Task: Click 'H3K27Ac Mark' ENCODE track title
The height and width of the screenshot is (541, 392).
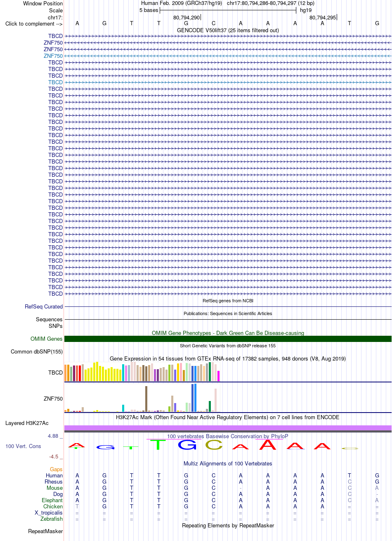Action: pyautogui.click(x=228, y=418)
